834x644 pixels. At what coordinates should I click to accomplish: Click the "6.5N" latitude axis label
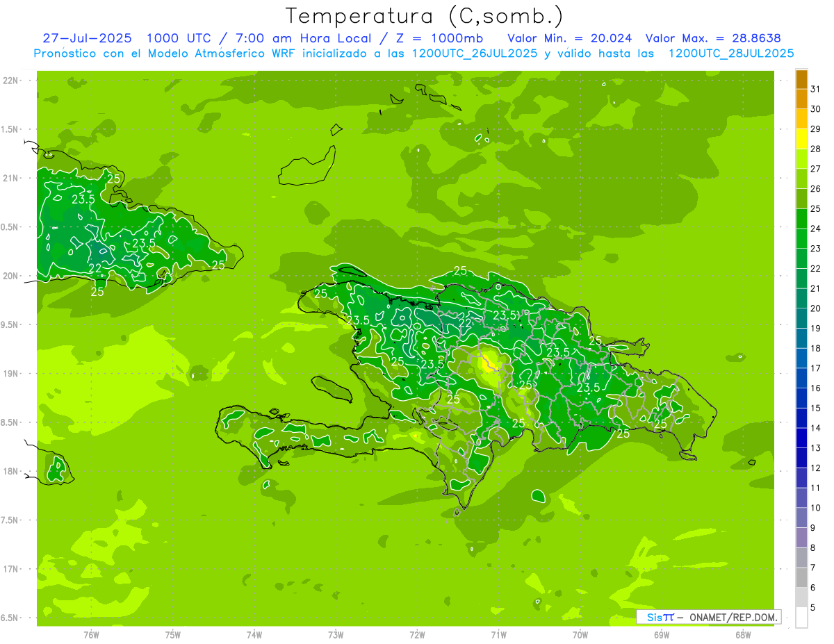coord(10,618)
